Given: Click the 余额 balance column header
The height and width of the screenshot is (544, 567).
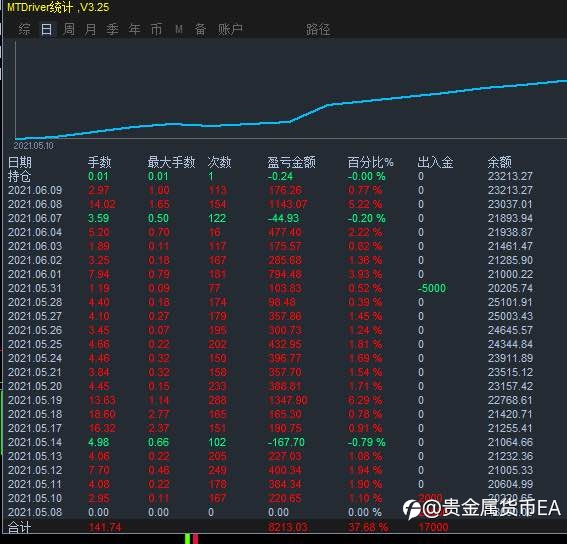Looking at the screenshot, I should 499,162.
